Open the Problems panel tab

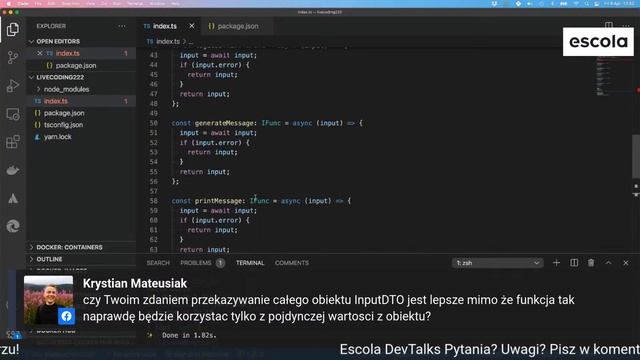tap(196, 263)
